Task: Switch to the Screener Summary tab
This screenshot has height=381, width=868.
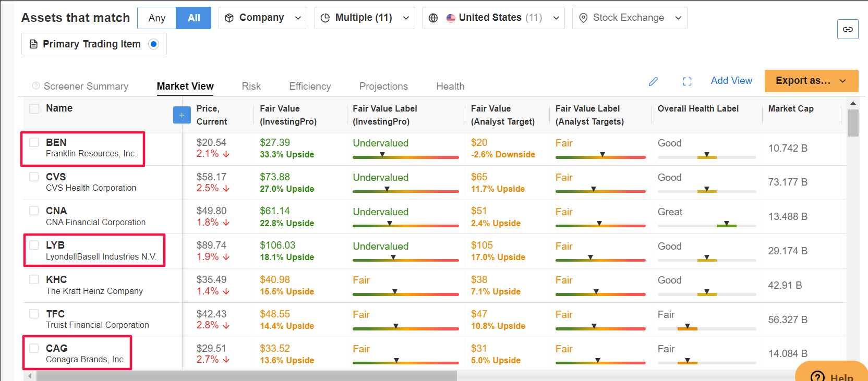Action: point(80,86)
